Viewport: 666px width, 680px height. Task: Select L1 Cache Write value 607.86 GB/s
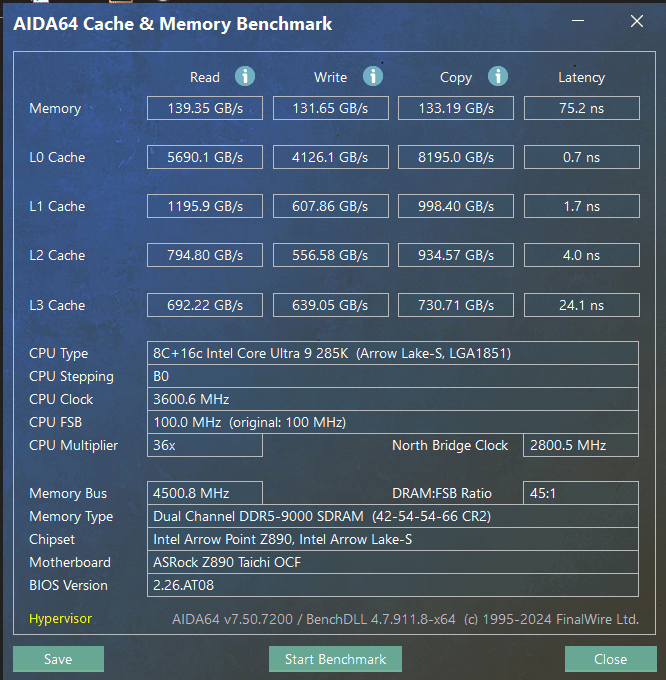[x=330, y=206]
